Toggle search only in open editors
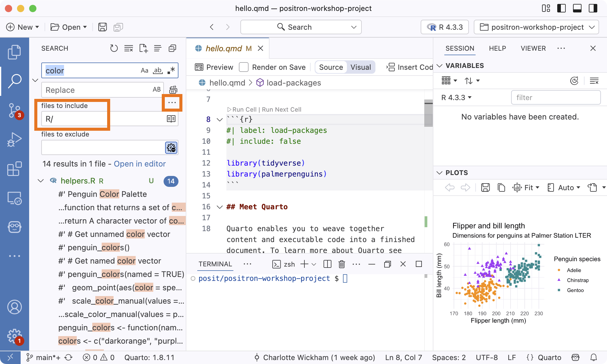The height and width of the screenshot is (364, 607). 171,119
